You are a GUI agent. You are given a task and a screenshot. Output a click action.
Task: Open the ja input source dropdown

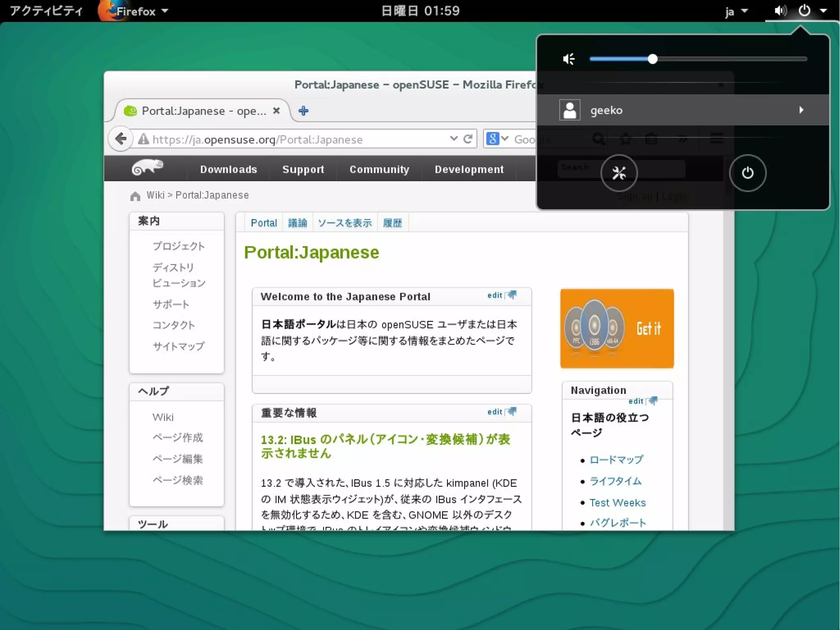click(x=736, y=11)
